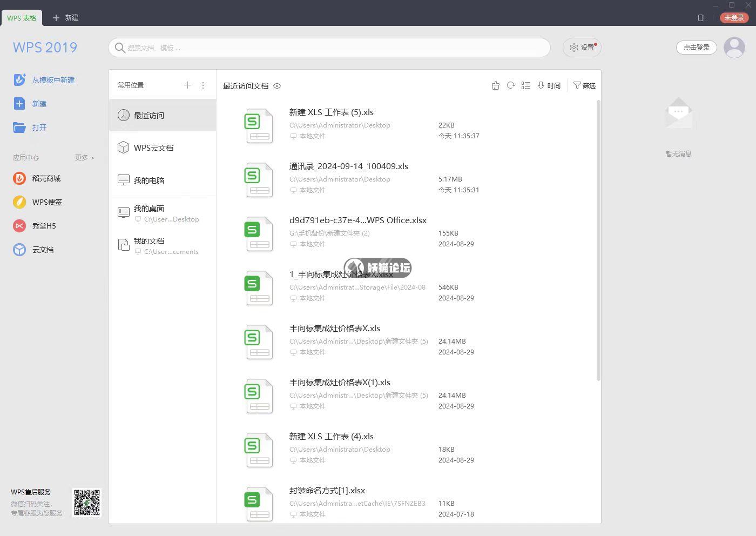
Task: Add a common location with plus icon
Action: point(187,85)
